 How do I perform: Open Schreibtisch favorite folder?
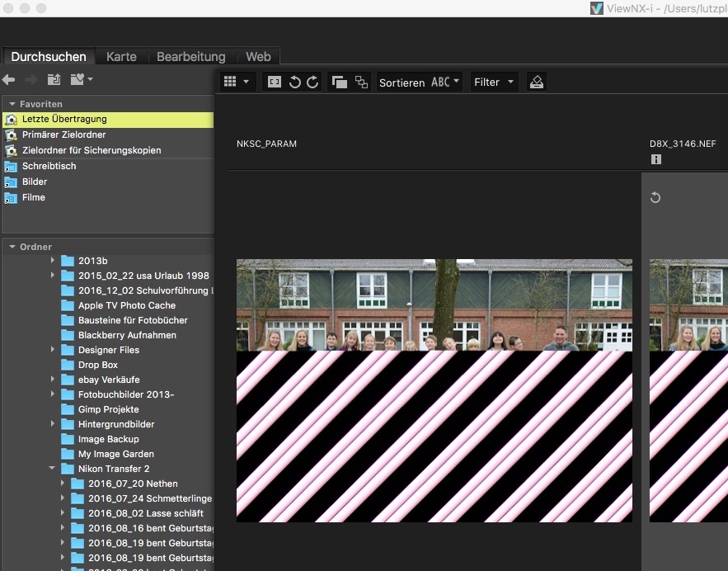pos(108,167)
